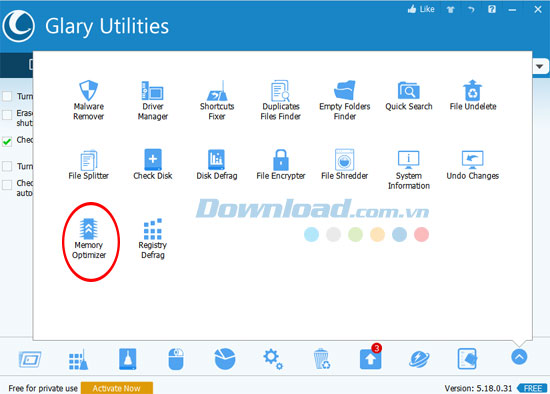The width and height of the screenshot is (550, 394).
Task: Open software update icon with badge 3
Action: point(371,358)
